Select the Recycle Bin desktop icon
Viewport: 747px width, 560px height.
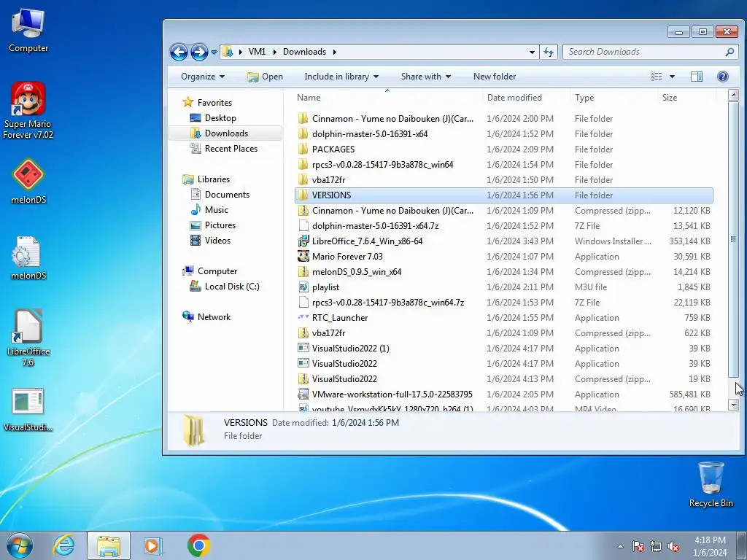711,484
